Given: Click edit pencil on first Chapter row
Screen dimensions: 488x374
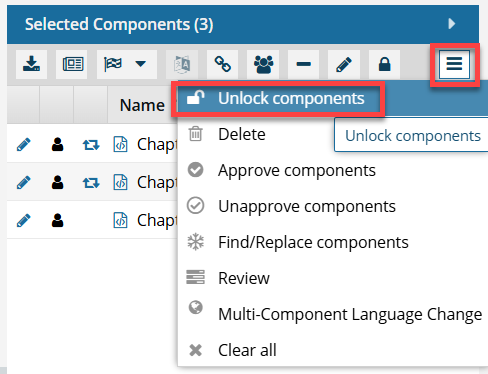Looking at the screenshot, I should point(23,145).
